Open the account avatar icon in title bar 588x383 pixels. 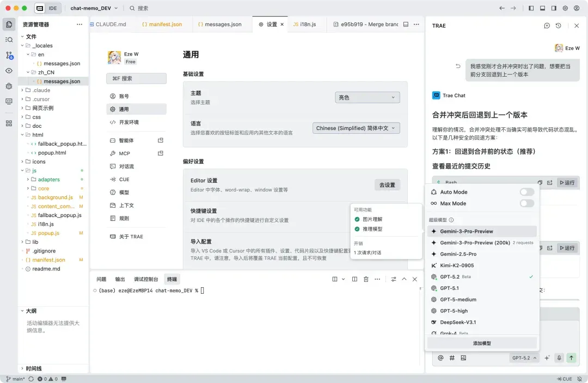coord(577,8)
